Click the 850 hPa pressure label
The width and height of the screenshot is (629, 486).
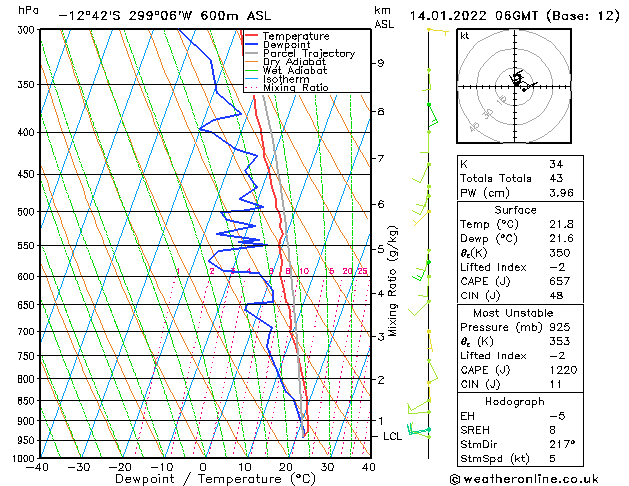pyautogui.click(x=28, y=401)
